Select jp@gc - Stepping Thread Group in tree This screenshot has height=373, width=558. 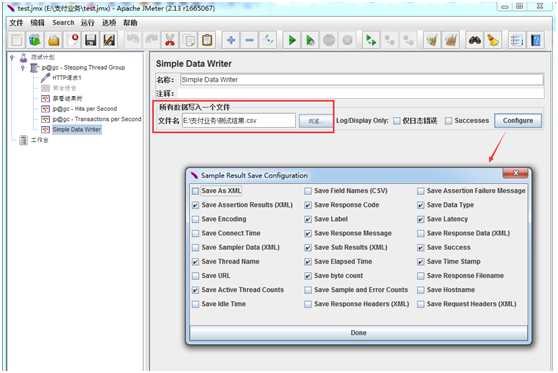click(83, 67)
